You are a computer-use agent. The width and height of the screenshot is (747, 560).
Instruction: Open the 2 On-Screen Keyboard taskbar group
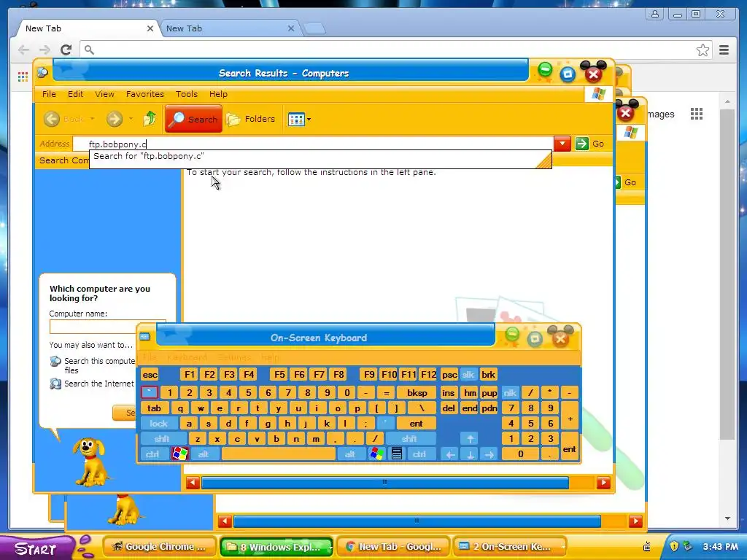[508, 547]
